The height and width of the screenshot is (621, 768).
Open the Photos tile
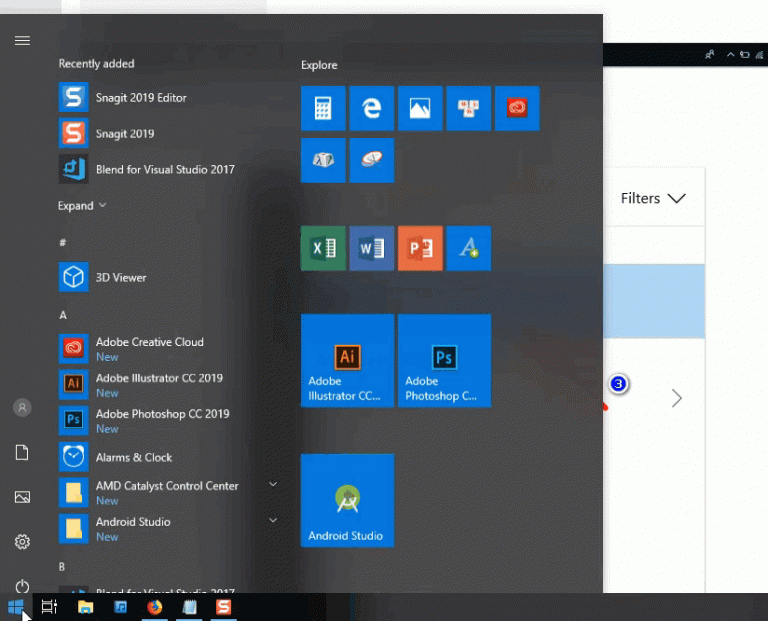click(x=420, y=108)
